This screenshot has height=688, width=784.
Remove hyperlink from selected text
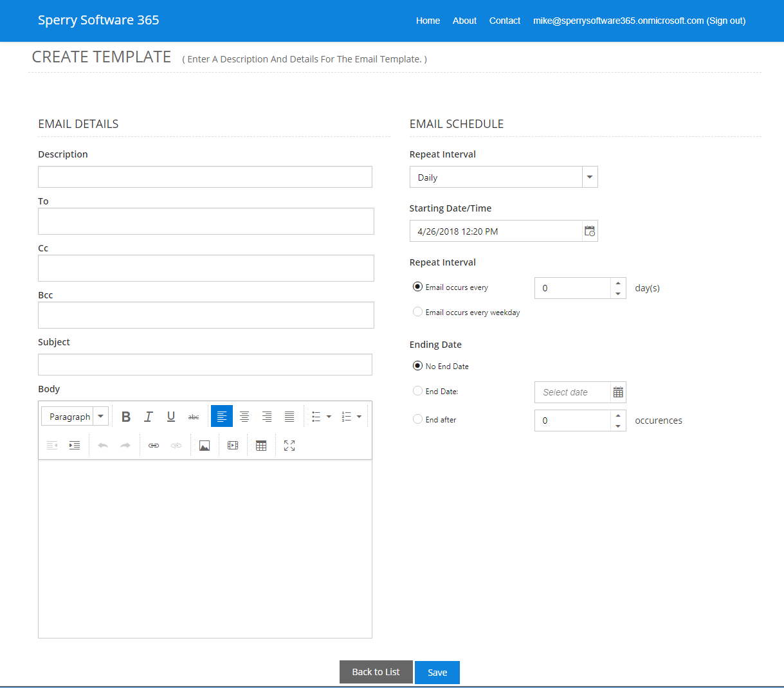[x=176, y=446]
